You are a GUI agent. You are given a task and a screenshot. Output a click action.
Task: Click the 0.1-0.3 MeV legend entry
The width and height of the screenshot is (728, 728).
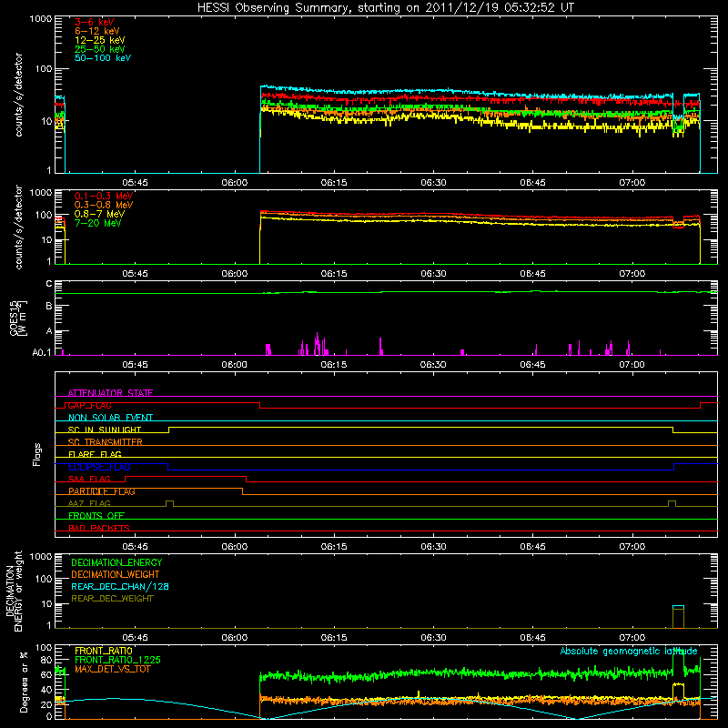point(104,196)
